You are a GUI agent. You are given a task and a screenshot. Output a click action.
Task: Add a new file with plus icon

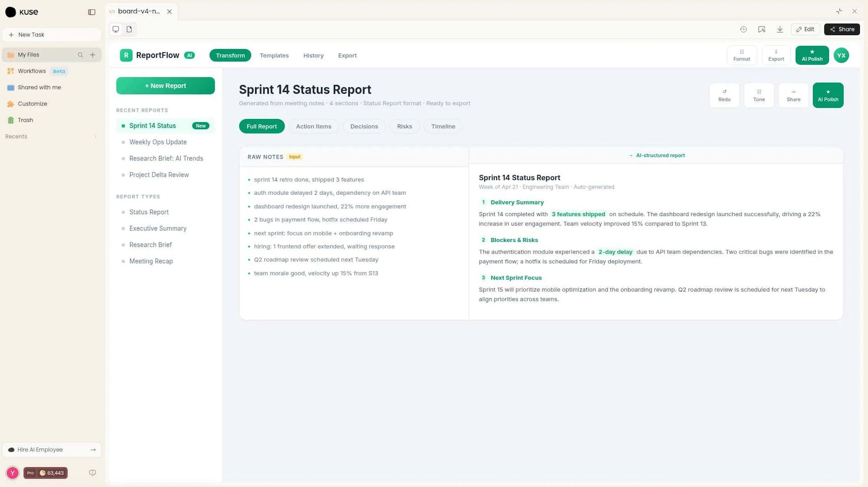pyautogui.click(x=93, y=55)
